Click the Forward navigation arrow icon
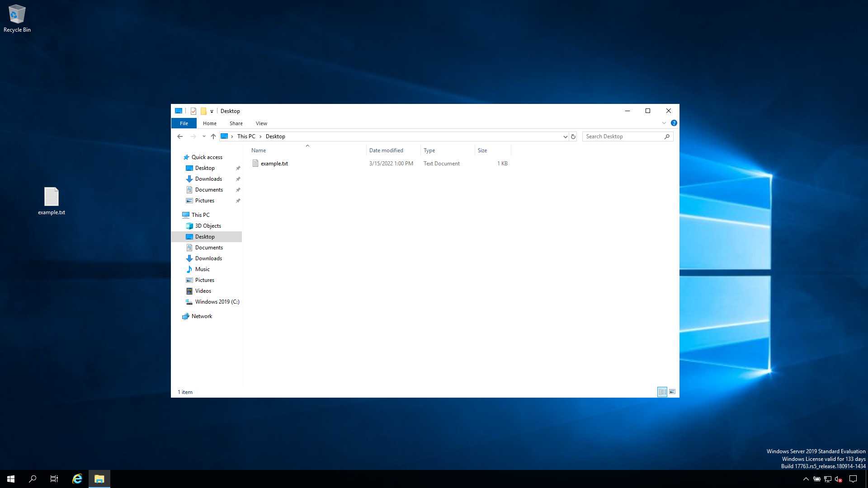Viewport: 868px width, 488px height. [x=193, y=136]
